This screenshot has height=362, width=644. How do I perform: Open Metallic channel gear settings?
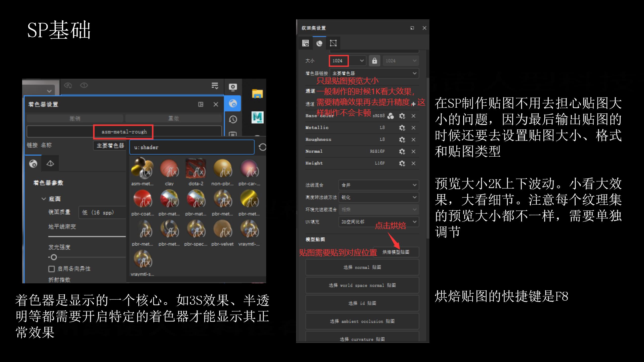402,128
